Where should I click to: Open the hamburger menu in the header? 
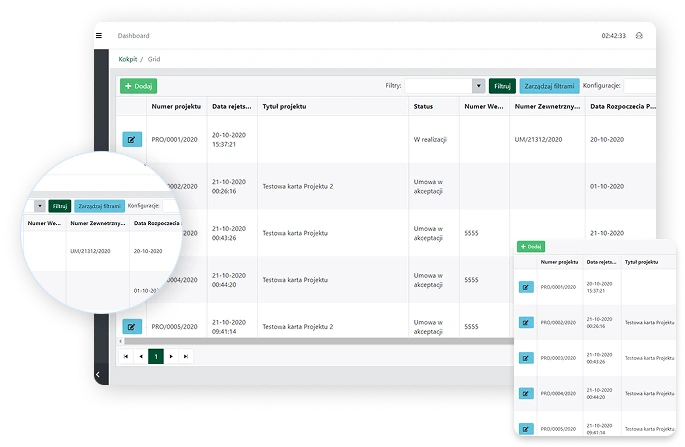point(99,35)
